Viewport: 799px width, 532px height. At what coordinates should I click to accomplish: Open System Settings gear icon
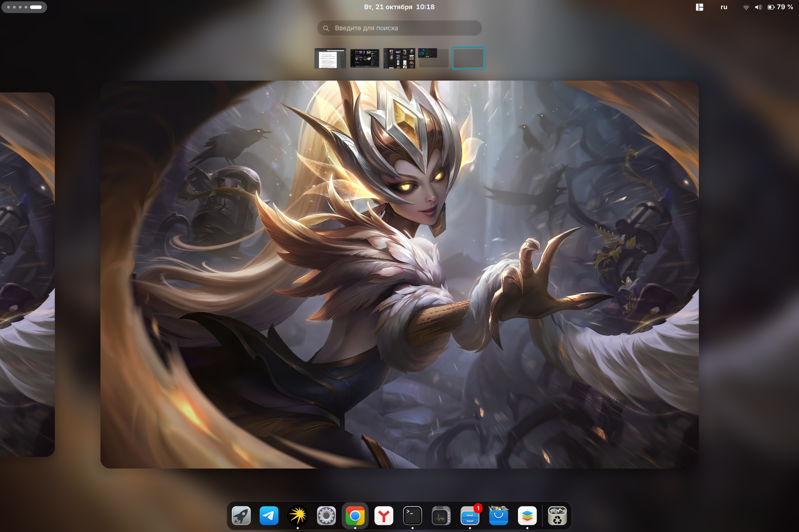326,516
